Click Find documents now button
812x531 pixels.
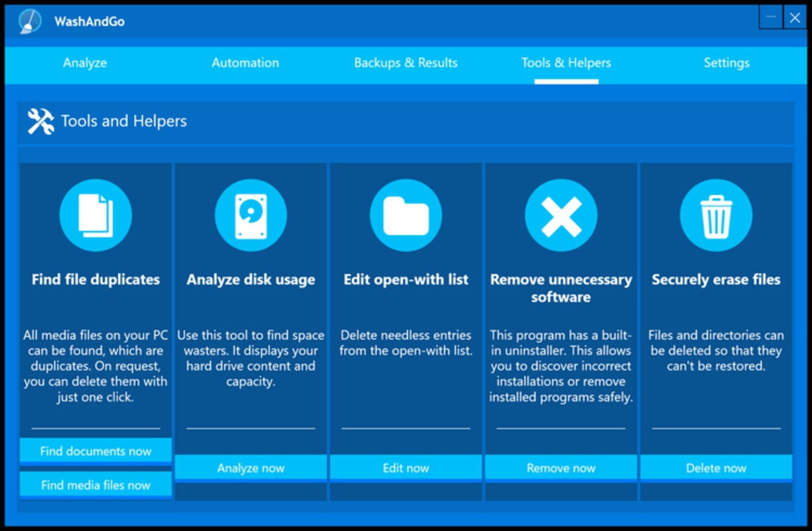click(x=96, y=451)
